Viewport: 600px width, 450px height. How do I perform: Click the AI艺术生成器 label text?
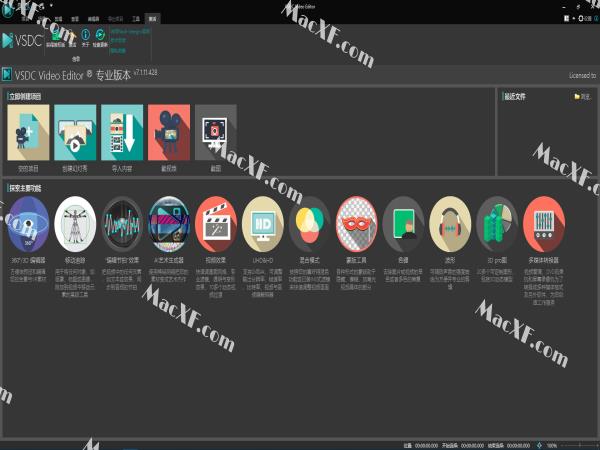[169, 260]
